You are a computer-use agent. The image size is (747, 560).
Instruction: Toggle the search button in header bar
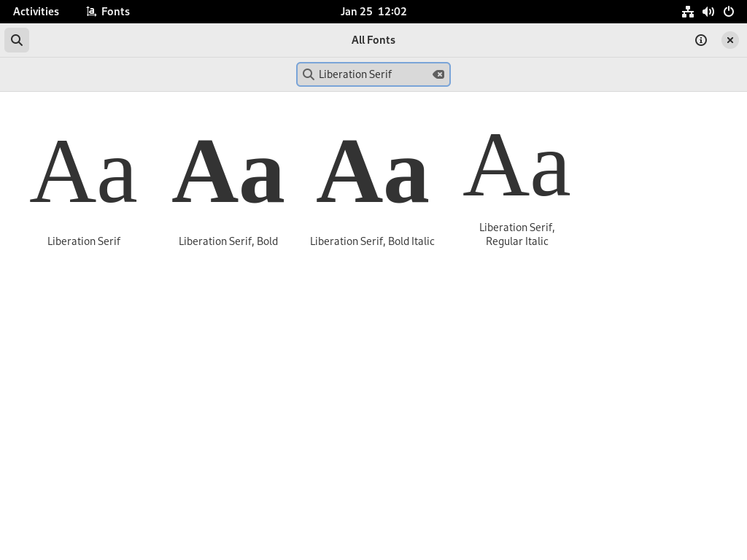17,40
